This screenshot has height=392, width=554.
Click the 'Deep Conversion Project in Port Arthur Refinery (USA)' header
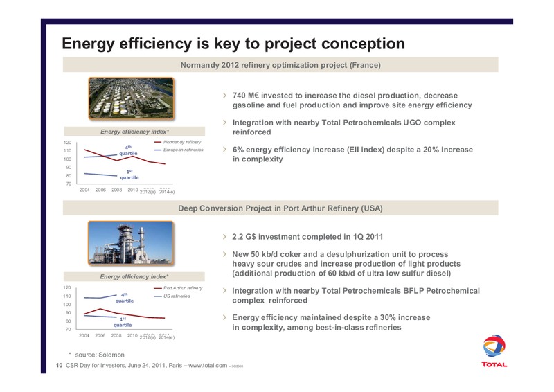tap(280, 208)
